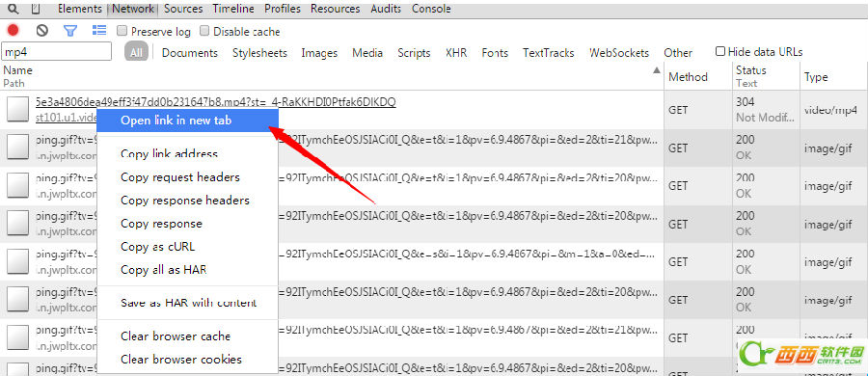
Task: Stop recording with the red record button
Action: coord(13,31)
